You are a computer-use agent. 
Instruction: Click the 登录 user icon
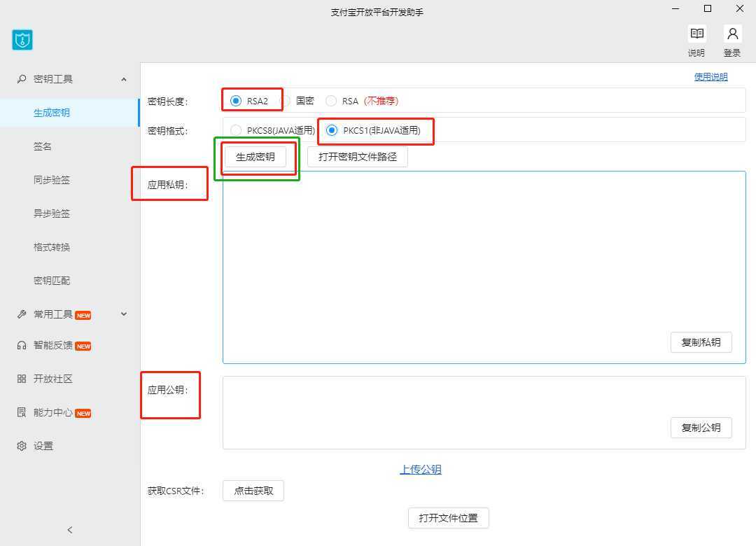pyautogui.click(x=732, y=34)
